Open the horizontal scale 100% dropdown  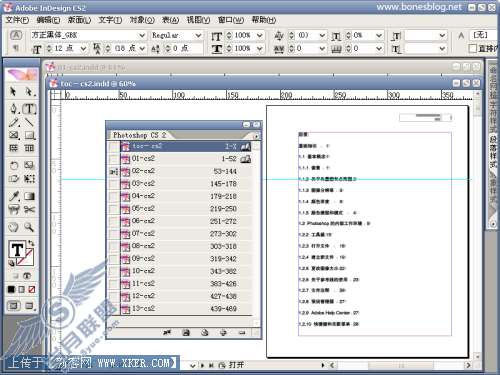[x=260, y=49]
